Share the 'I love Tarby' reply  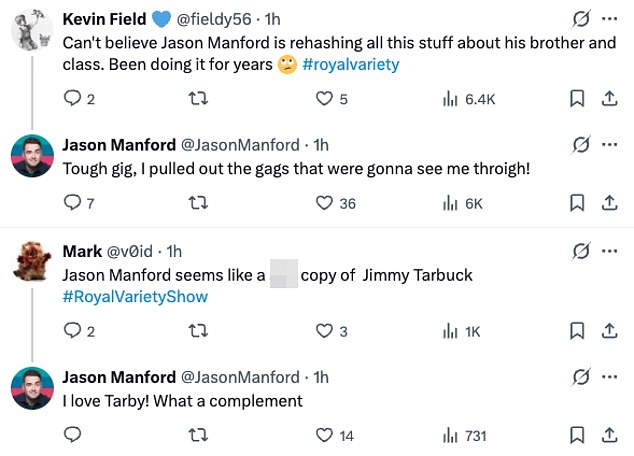click(609, 435)
